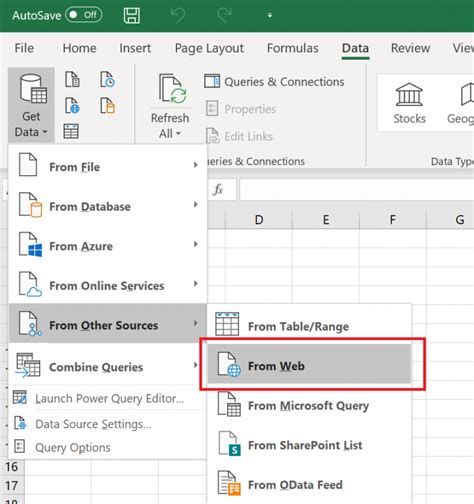The height and width of the screenshot is (504, 474).
Task: Click inside the formula bar field
Action: tap(357, 189)
